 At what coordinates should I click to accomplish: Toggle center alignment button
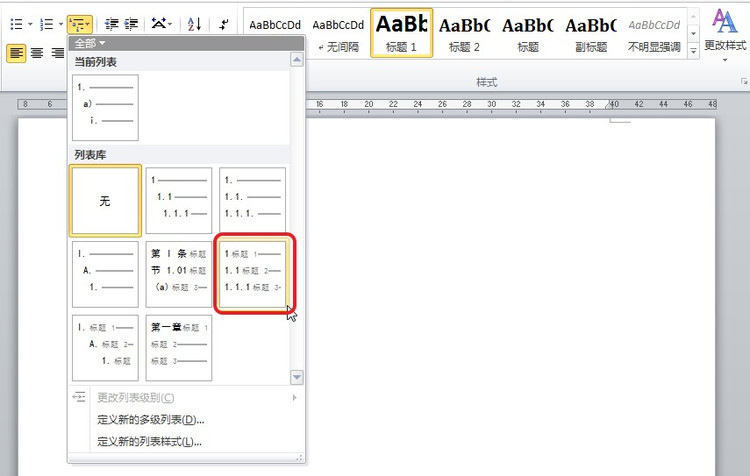37,53
